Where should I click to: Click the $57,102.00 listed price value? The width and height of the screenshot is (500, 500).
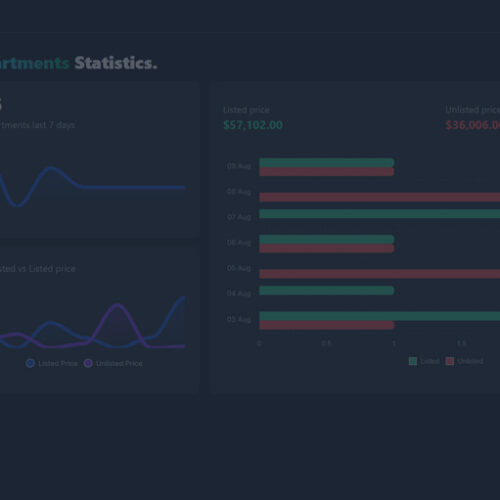coord(253,125)
